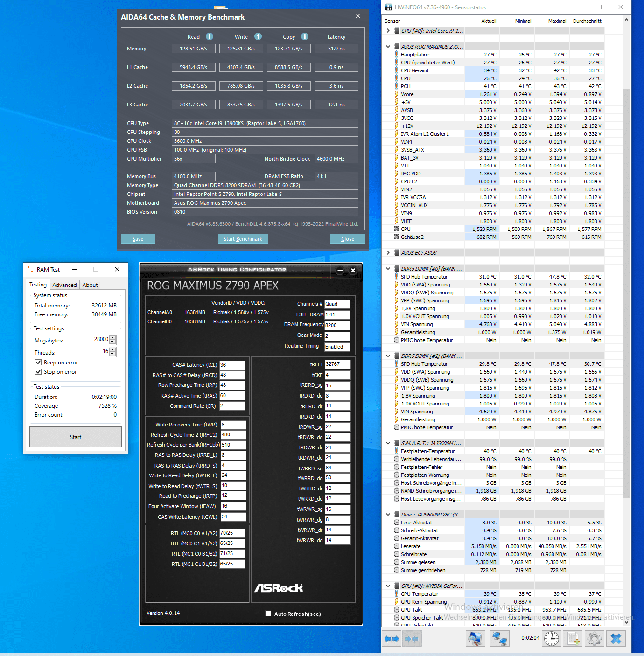Click the Megabytes input field showing 28000
The image size is (644, 656).
tap(92, 340)
